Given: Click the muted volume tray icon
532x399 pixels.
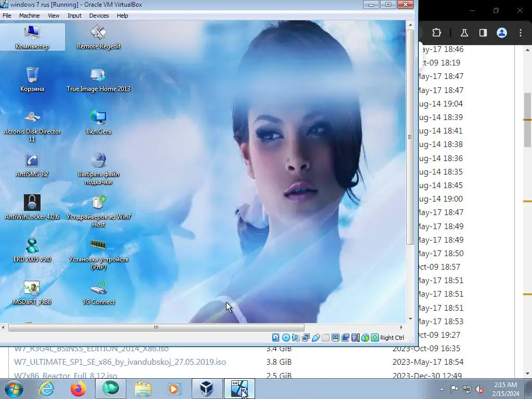Looking at the screenshot, I should 480,389.
